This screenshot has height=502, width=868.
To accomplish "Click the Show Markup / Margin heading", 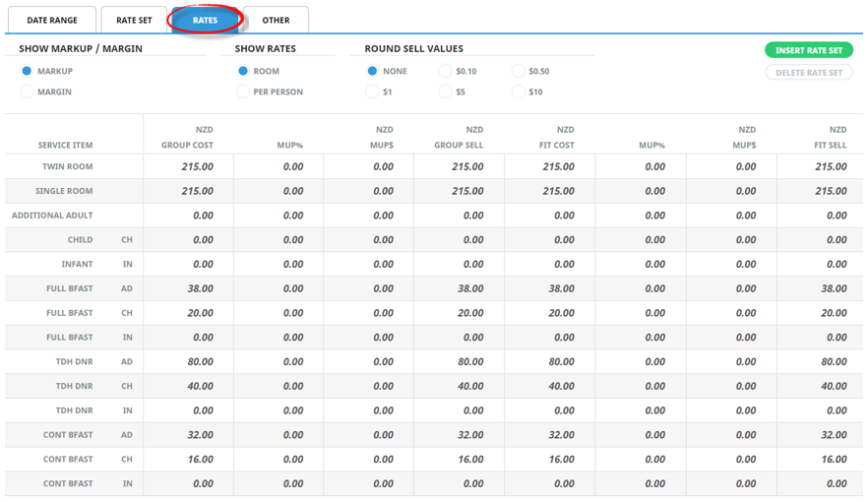I will pyautogui.click(x=81, y=48).
